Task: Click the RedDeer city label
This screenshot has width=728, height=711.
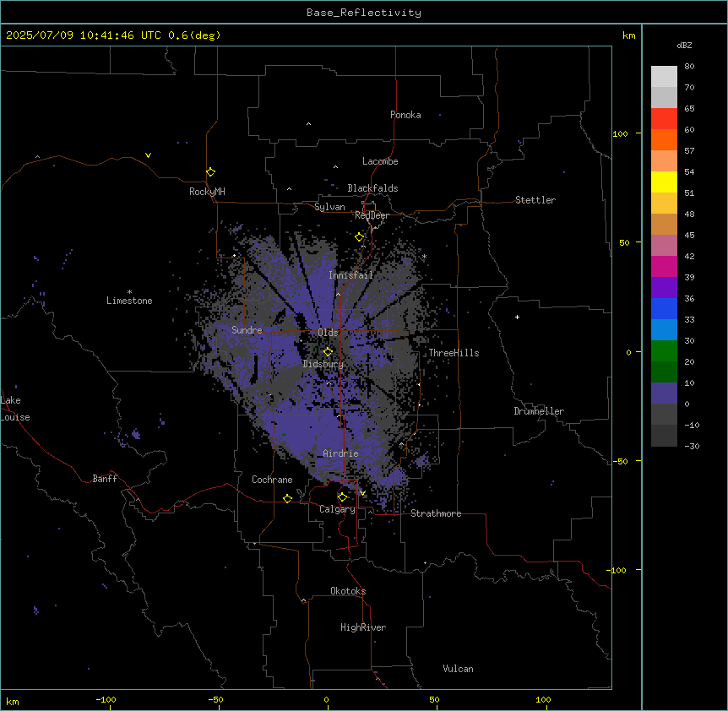Action: [372, 215]
